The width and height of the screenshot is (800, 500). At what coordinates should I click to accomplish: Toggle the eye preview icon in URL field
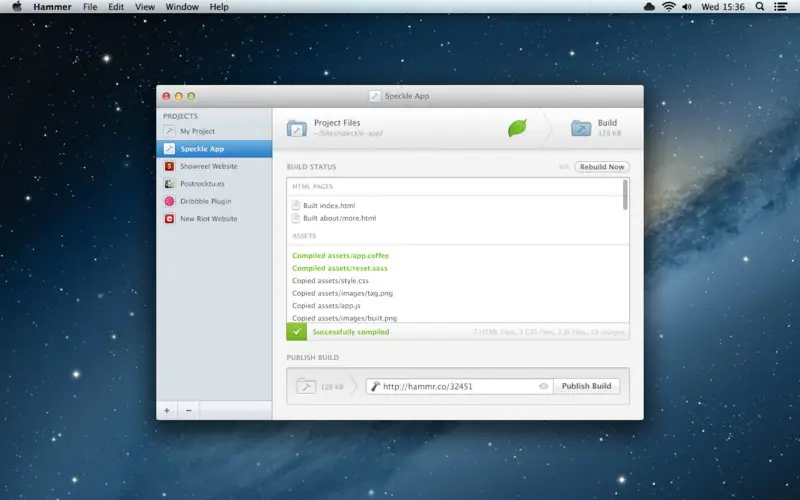click(x=543, y=386)
